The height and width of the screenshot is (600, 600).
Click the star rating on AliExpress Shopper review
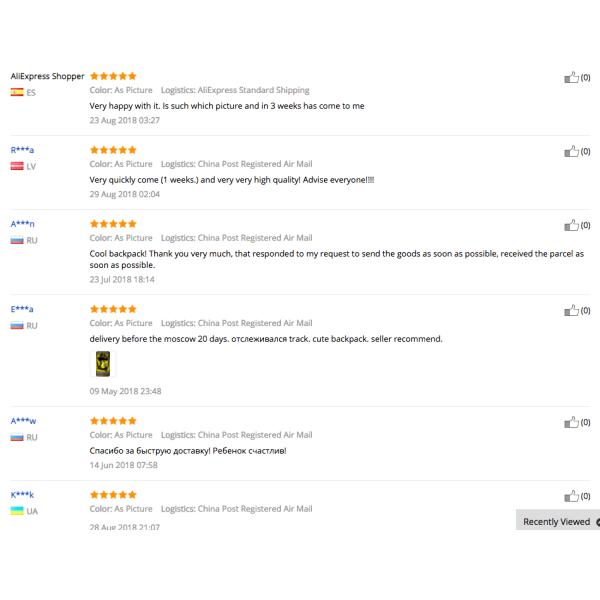tap(113, 76)
